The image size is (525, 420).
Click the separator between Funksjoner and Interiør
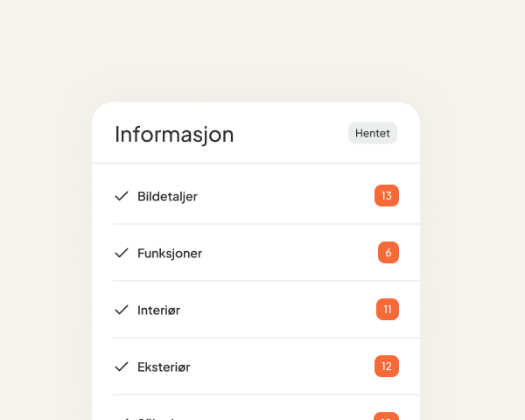(x=255, y=281)
